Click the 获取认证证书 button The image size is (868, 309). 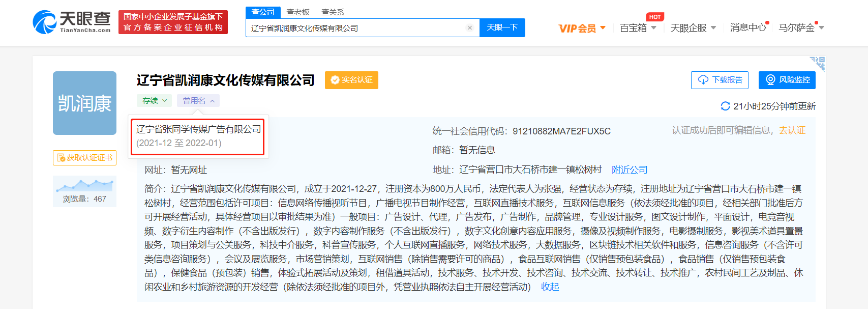pos(84,158)
